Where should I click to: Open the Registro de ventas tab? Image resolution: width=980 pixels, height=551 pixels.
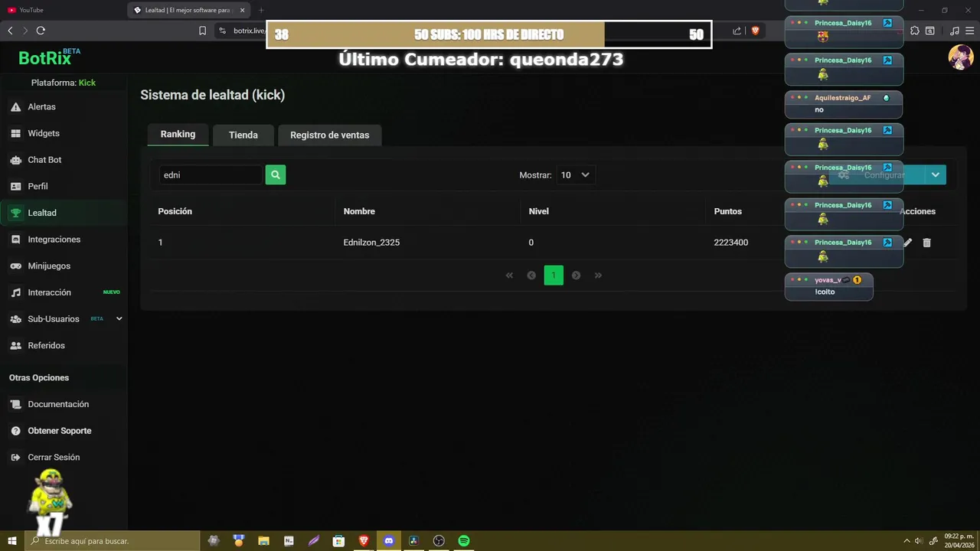coord(330,135)
